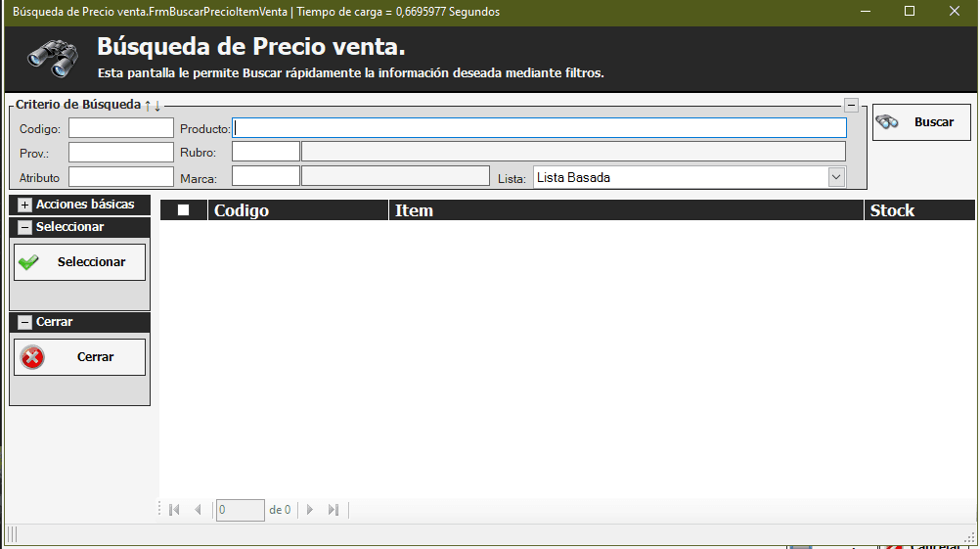
Task: Click the Item column header
Action: click(x=626, y=210)
